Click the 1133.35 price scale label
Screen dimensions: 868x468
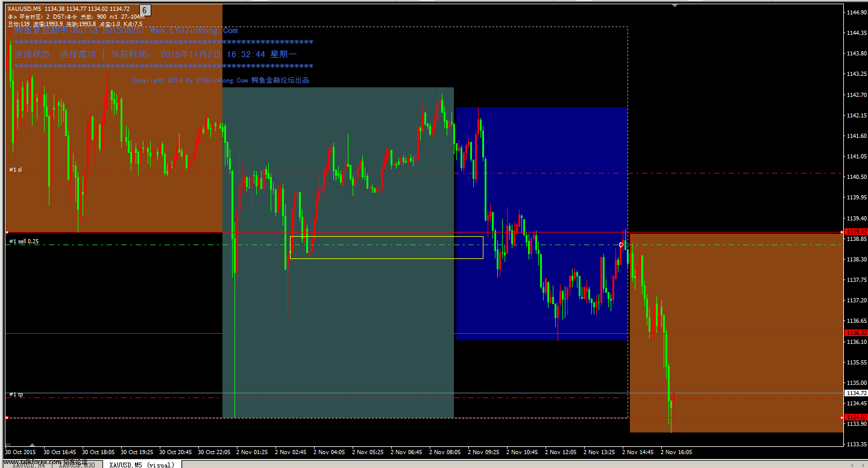pos(856,445)
